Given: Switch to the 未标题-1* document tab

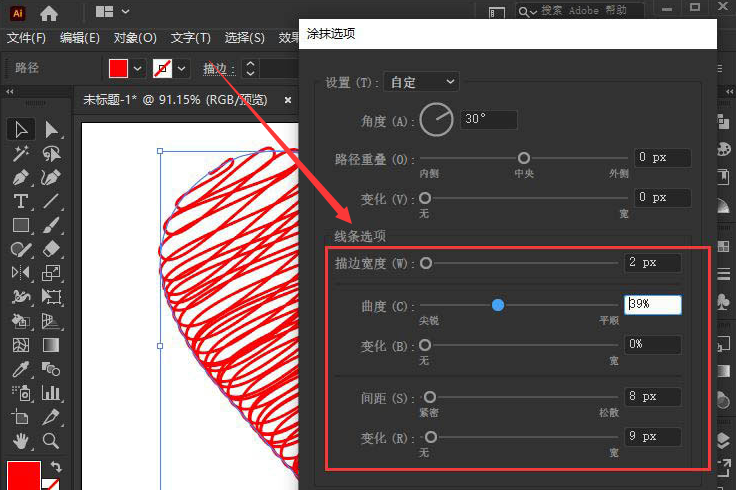Looking at the screenshot, I should 175,100.
